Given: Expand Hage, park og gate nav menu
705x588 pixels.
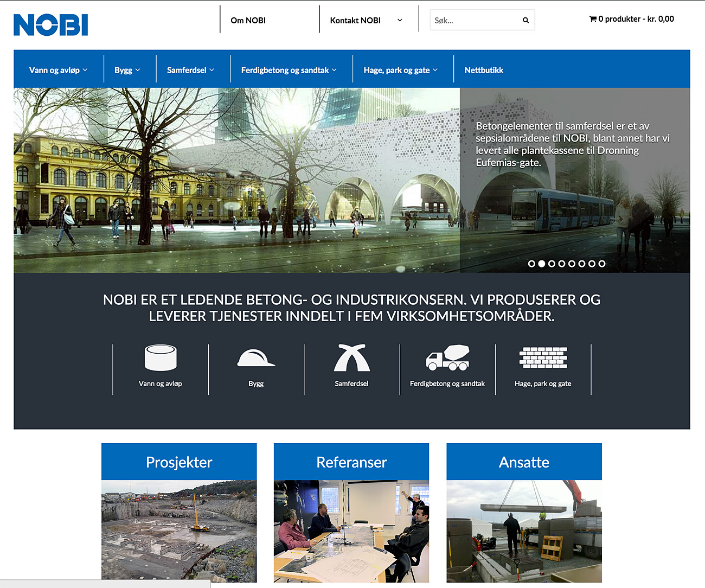Looking at the screenshot, I should pos(401,70).
